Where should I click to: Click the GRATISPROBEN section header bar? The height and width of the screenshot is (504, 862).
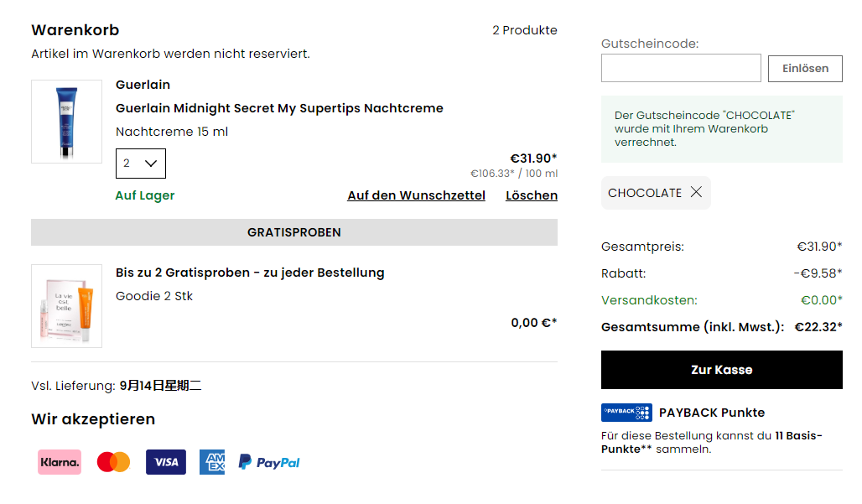point(294,232)
